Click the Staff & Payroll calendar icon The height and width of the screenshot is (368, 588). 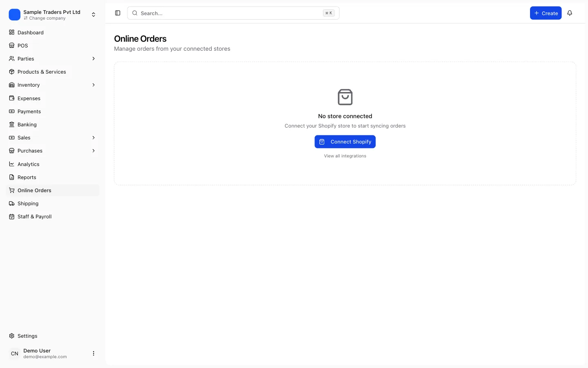pyautogui.click(x=12, y=216)
